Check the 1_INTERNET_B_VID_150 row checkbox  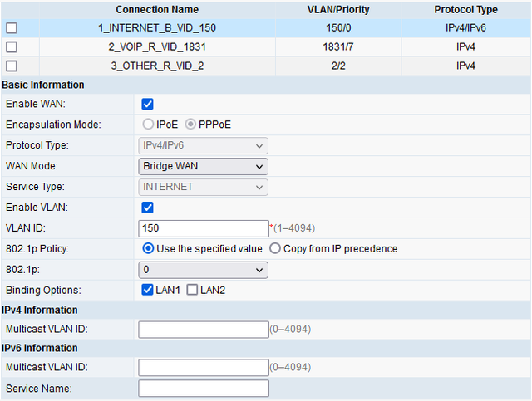point(12,27)
